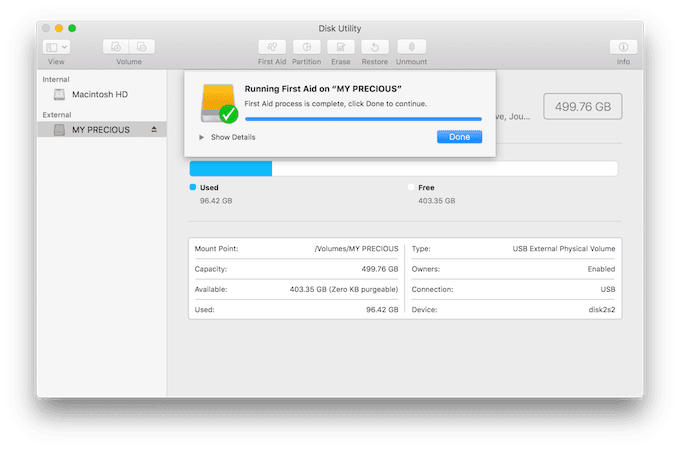The height and width of the screenshot is (450, 680).
Task: Click the Done button
Action: [459, 137]
